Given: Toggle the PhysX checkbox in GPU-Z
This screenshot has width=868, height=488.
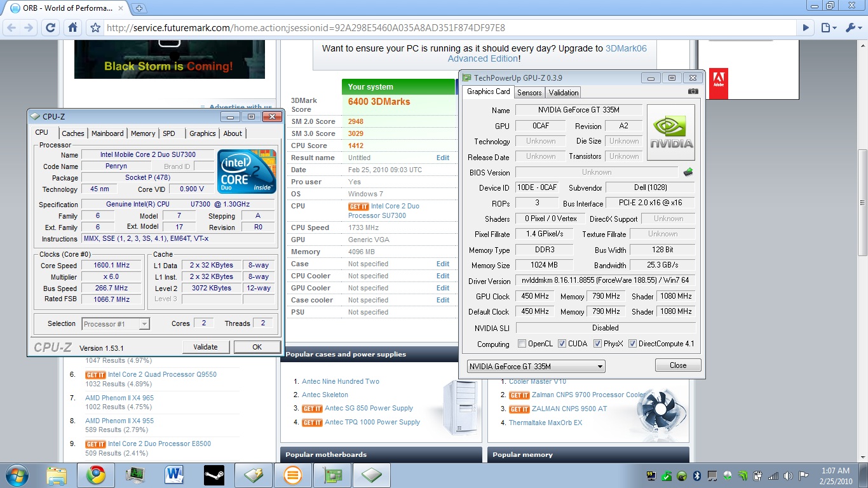Looking at the screenshot, I should (597, 344).
